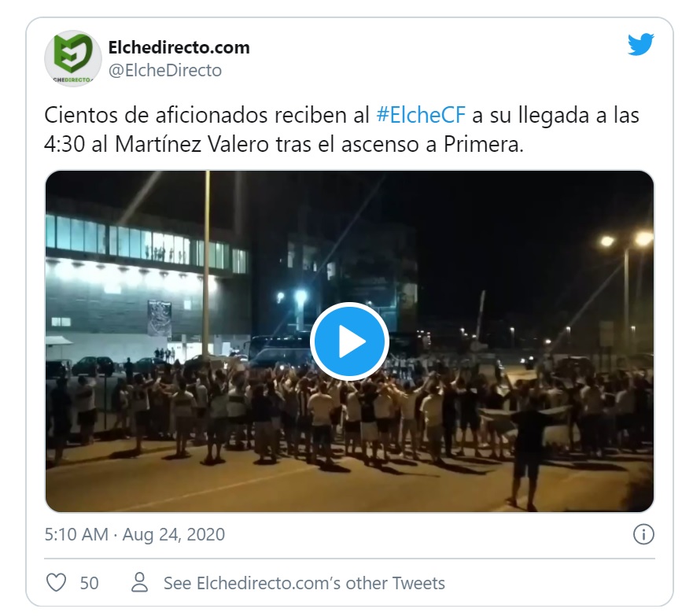
Task: See Elchedirecto.com's other Tweets
Action: (304, 583)
